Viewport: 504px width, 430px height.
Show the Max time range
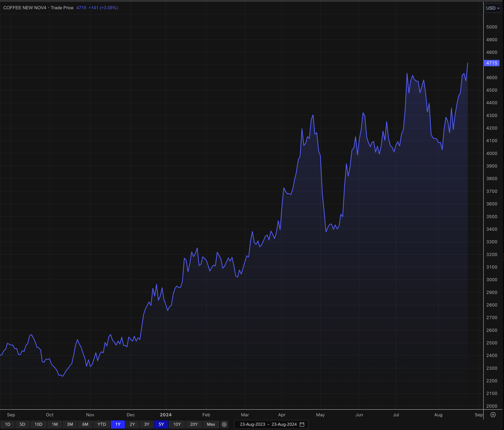pyautogui.click(x=211, y=424)
